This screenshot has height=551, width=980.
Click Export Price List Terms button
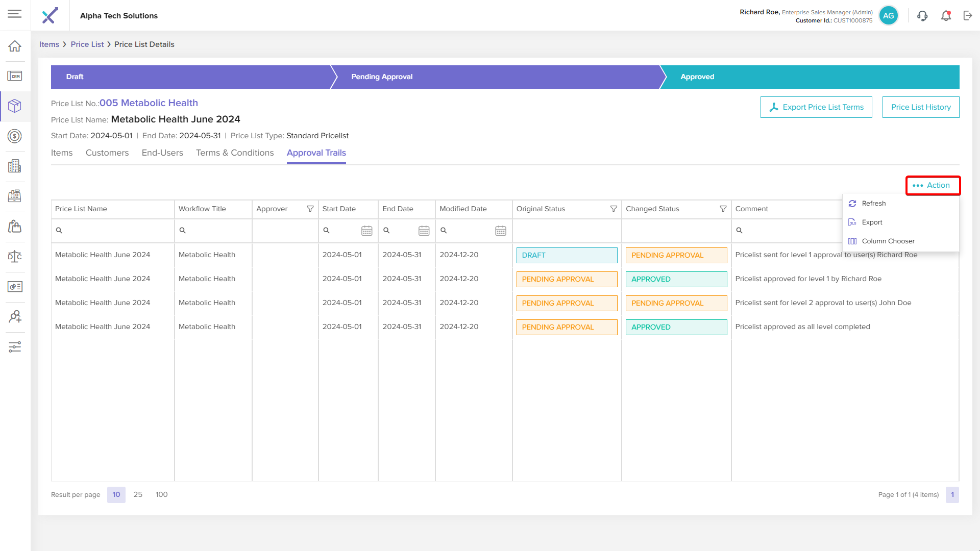[x=816, y=107]
